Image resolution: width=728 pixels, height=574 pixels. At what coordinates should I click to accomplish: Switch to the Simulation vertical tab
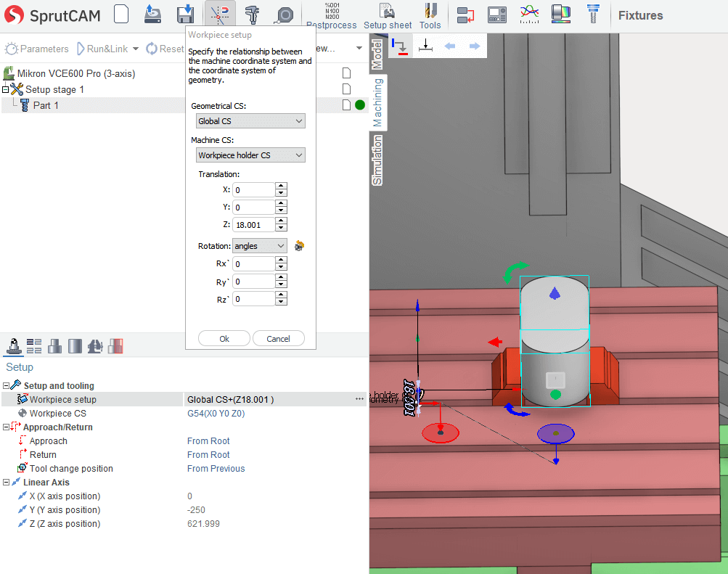(x=377, y=160)
